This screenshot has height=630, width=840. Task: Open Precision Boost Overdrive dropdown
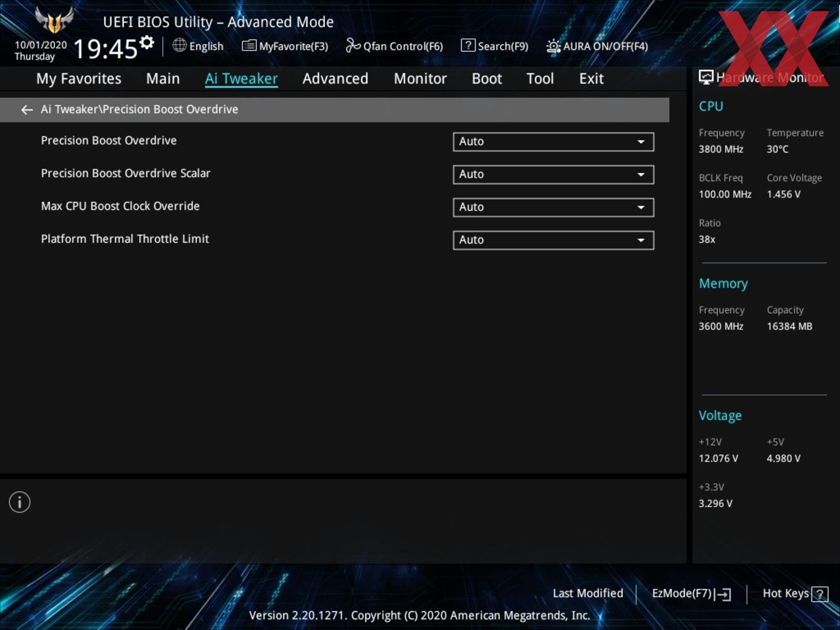pyautogui.click(x=553, y=141)
